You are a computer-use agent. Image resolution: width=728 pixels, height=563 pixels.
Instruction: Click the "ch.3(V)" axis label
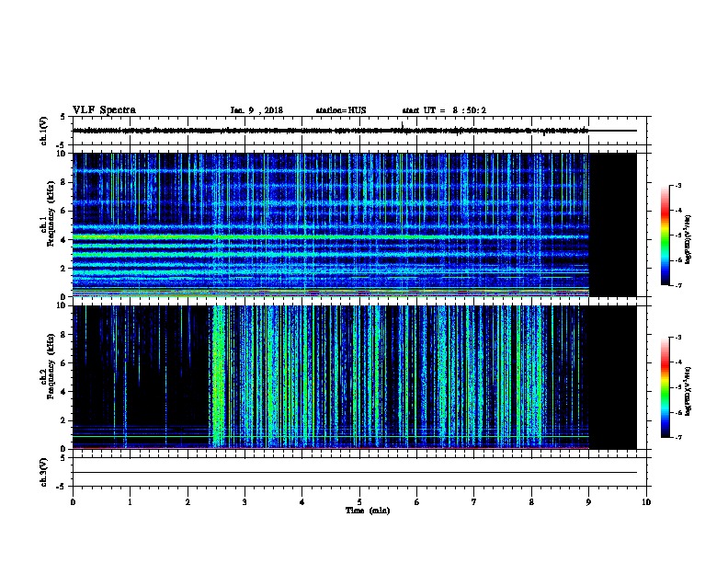click(x=43, y=472)
